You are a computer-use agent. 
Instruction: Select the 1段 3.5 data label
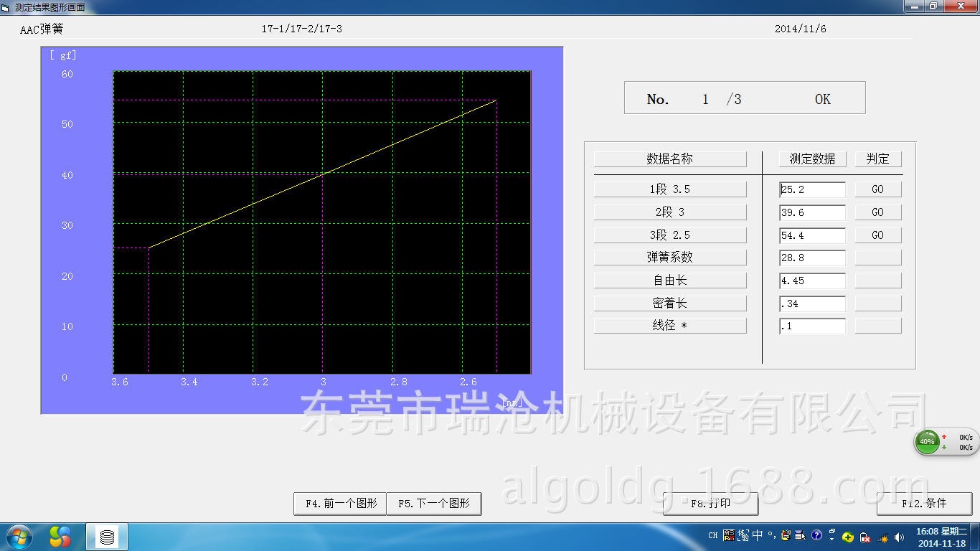[x=670, y=189]
